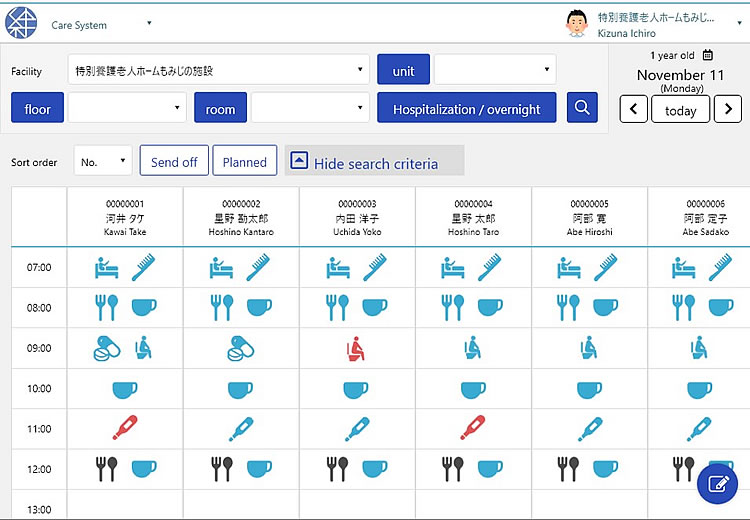Click the room button

(x=221, y=108)
